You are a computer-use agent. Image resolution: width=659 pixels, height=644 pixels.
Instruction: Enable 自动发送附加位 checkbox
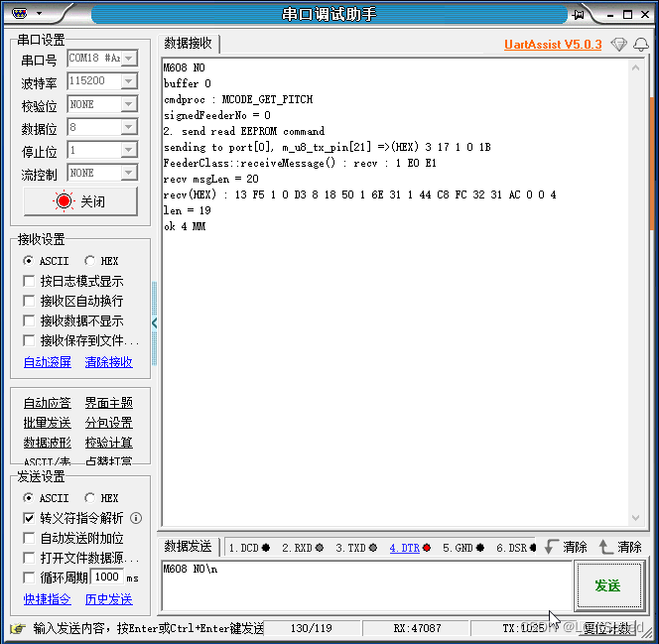point(29,538)
